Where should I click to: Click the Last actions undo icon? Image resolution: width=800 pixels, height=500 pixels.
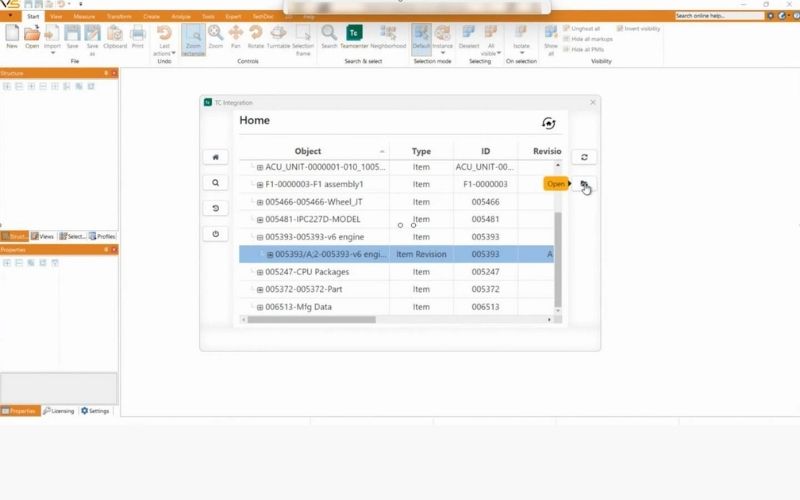(164, 34)
